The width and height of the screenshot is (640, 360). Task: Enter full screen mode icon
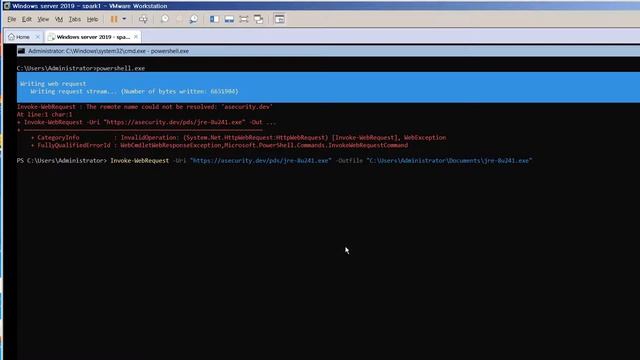244,19
